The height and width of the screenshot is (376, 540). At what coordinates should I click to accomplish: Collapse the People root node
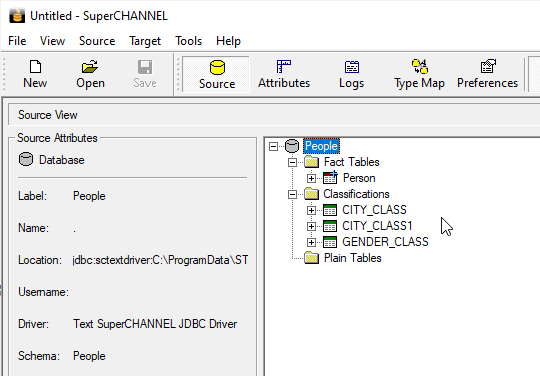point(273,146)
